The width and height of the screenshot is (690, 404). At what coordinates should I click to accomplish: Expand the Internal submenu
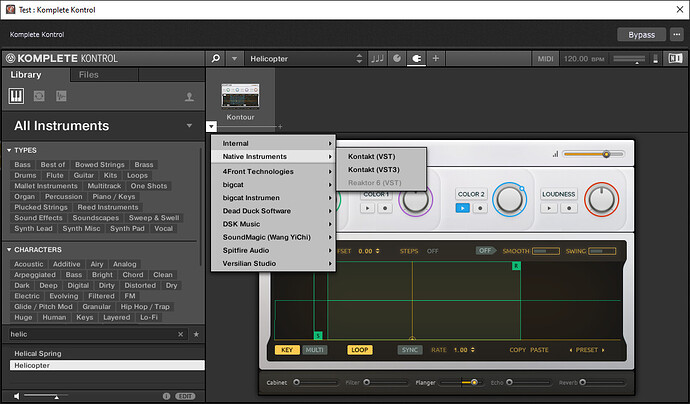pos(273,143)
